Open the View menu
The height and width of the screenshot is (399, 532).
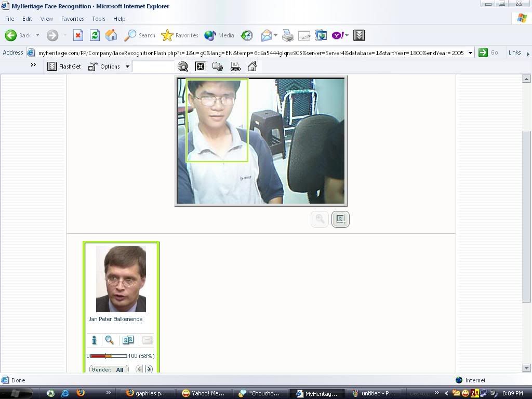point(46,19)
